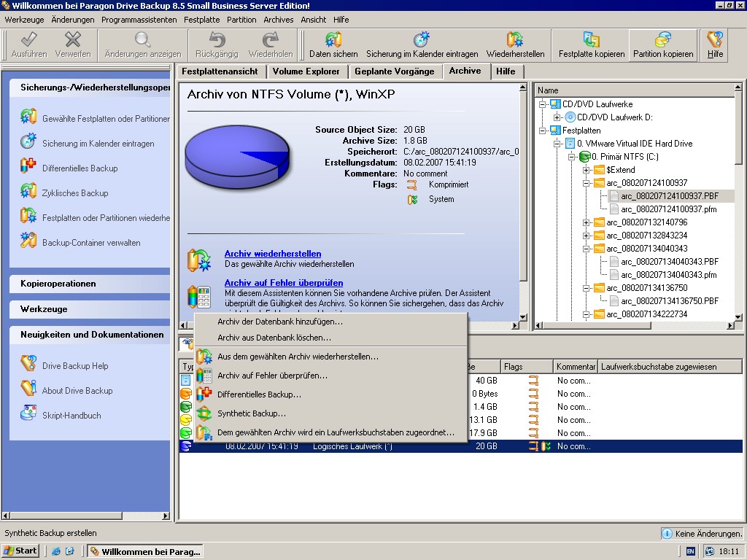Click the Sicherung im Kalender eintragen toolbar icon

[422, 39]
